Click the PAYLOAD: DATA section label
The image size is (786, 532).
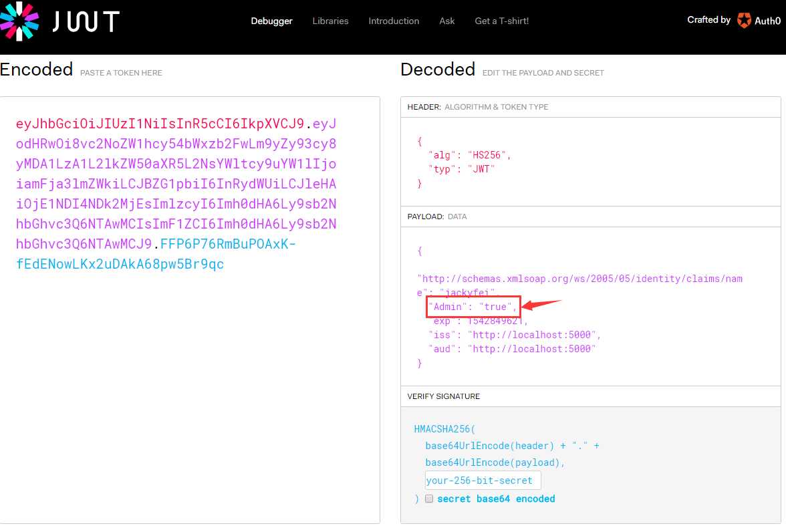pos(437,217)
